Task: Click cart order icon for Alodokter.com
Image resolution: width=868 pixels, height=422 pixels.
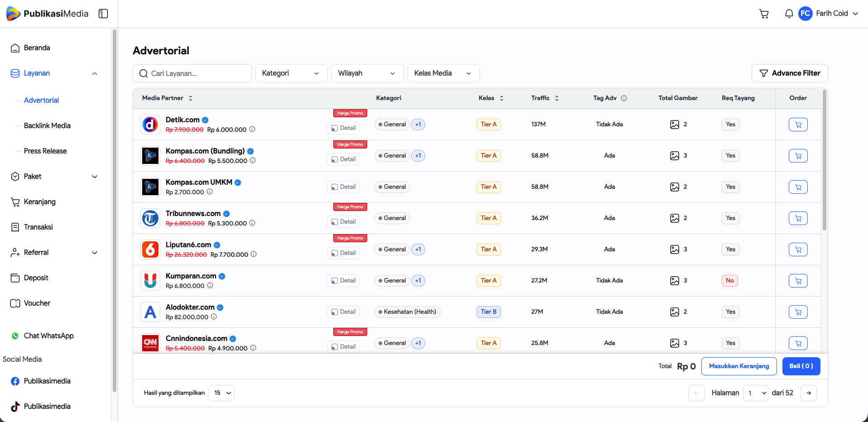Action: click(798, 312)
